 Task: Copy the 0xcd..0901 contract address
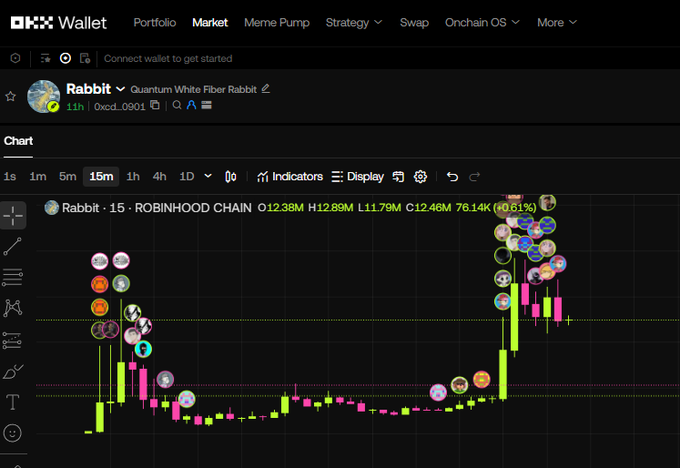coord(155,105)
